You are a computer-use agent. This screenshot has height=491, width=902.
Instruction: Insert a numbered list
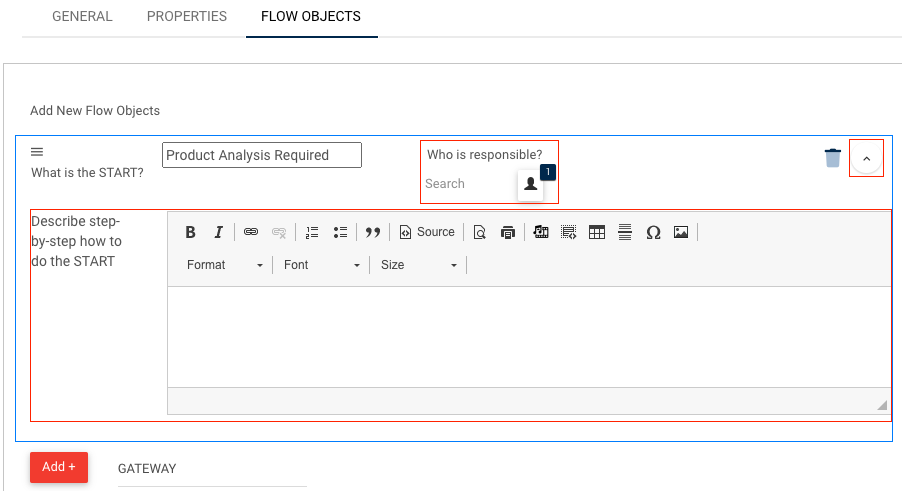click(312, 232)
